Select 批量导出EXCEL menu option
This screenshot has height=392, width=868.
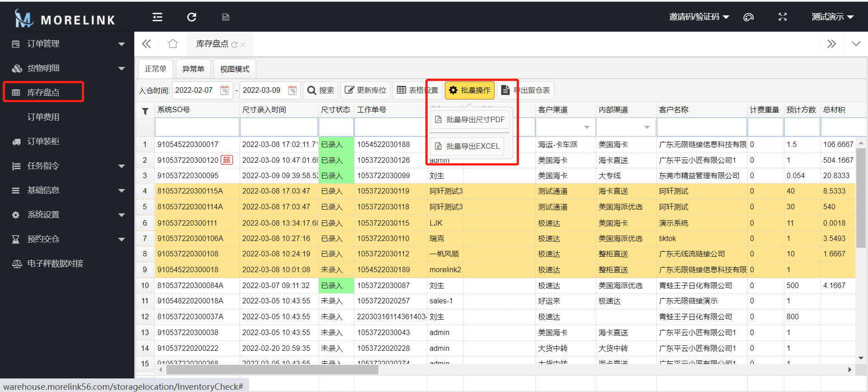click(x=467, y=146)
